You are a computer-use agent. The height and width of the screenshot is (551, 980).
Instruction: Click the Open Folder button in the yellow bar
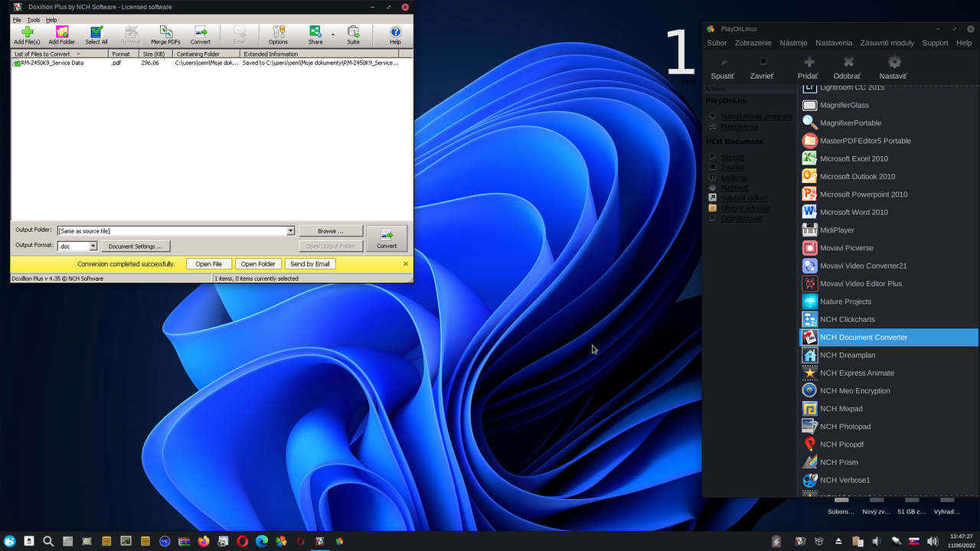coord(258,264)
